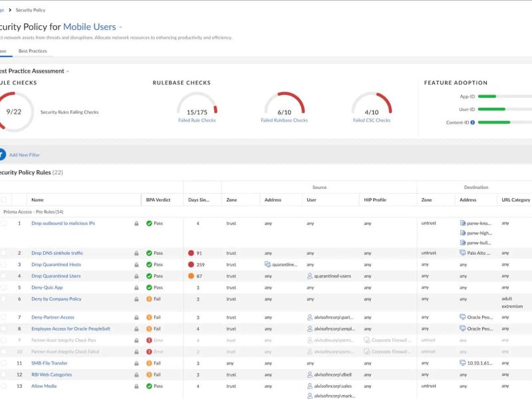Click red Error icon for Partner Asset Integrity Check Failed
This screenshot has width=532, height=399.
coord(149,352)
